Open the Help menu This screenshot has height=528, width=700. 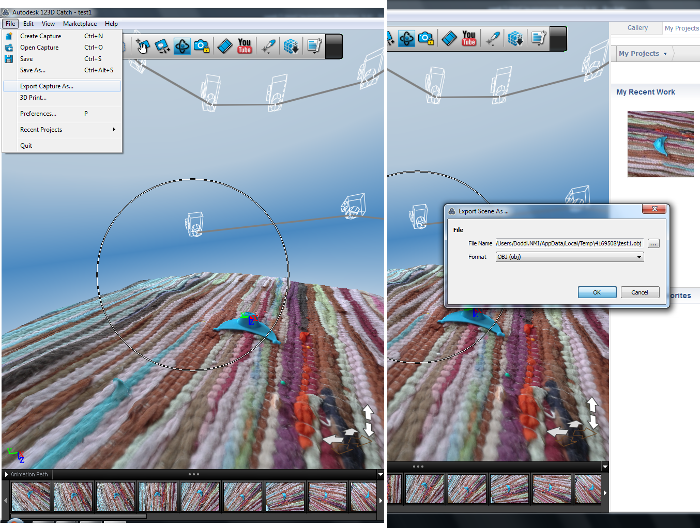click(x=111, y=24)
